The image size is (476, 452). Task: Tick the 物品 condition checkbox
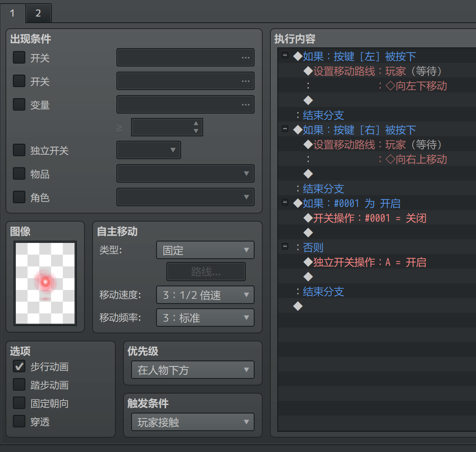[19, 173]
